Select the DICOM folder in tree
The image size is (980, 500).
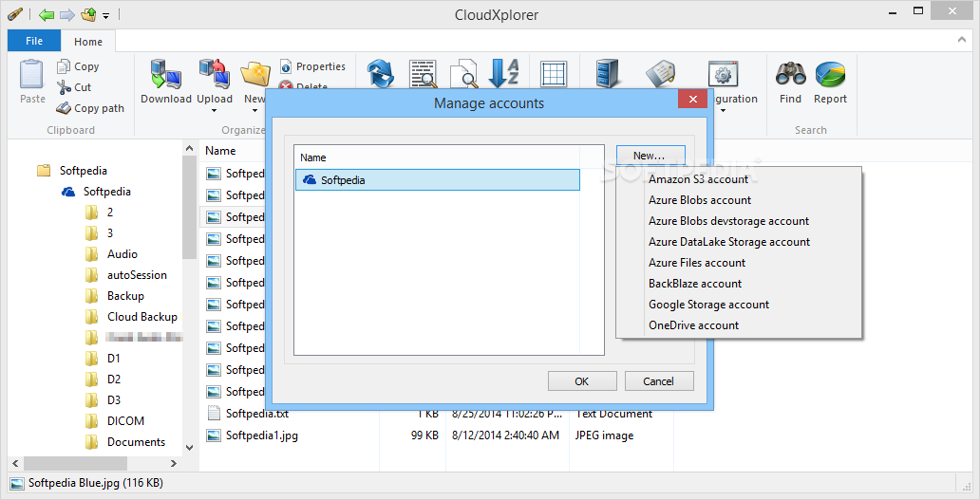pyautogui.click(x=125, y=420)
